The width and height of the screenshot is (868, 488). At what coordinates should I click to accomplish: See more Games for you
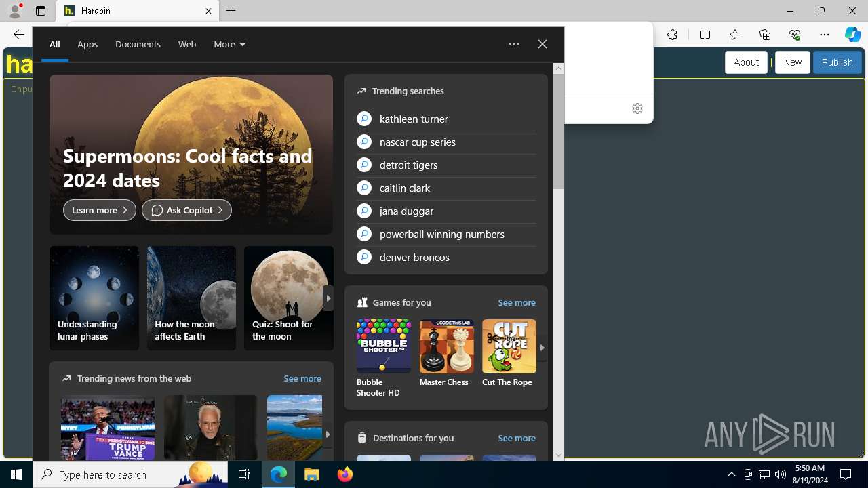516,302
